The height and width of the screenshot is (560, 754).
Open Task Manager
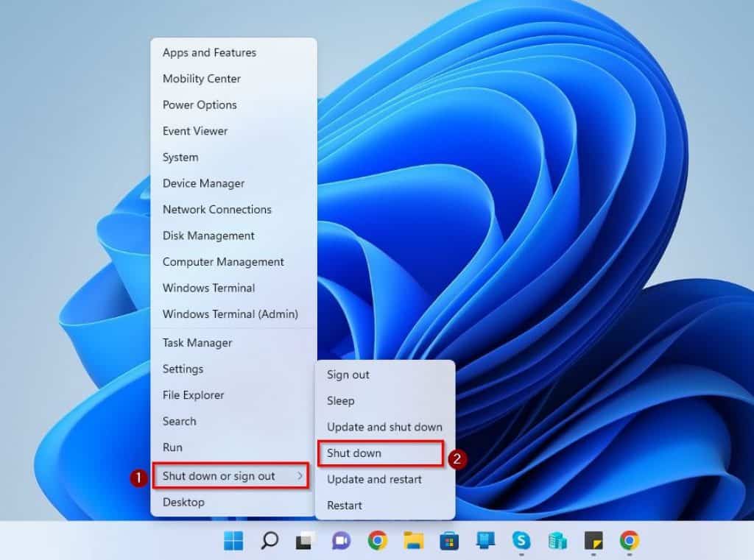[233, 343]
